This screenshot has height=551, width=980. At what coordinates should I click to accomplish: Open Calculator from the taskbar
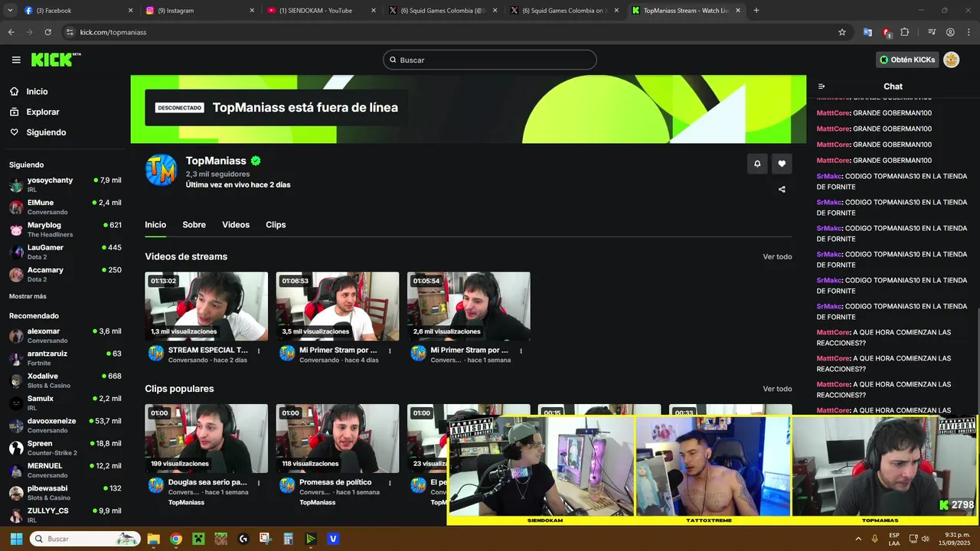pyautogui.click(x=288, y=539)
